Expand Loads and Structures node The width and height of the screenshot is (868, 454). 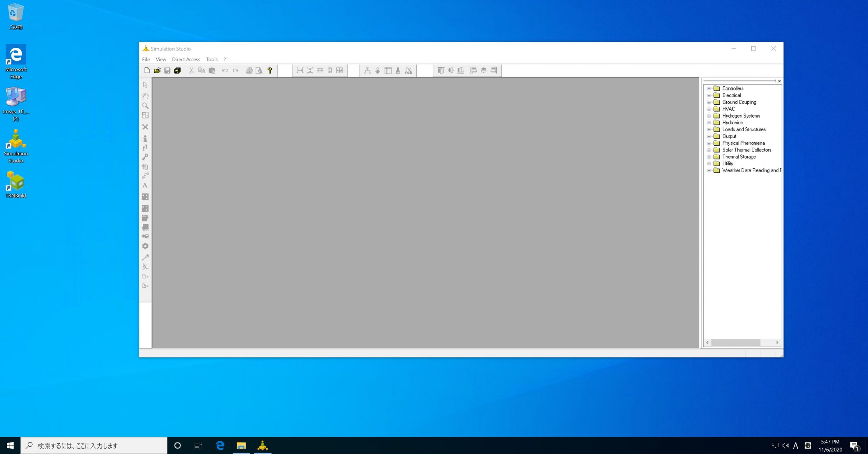click(709, 129)
